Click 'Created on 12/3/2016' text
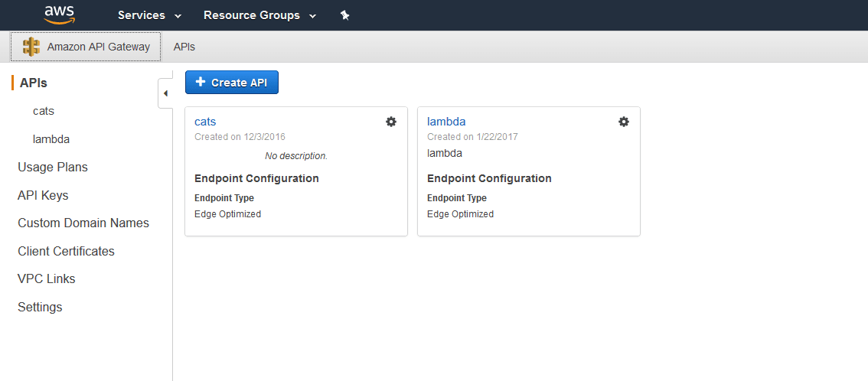868x381 pixels. [240, 137]
